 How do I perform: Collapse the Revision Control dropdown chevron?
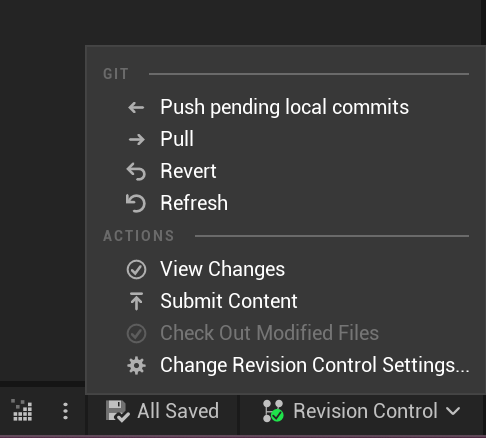[453, 411]
